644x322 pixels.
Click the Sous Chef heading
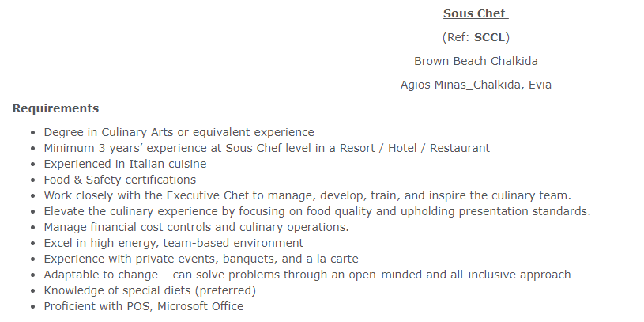point(476,13)
